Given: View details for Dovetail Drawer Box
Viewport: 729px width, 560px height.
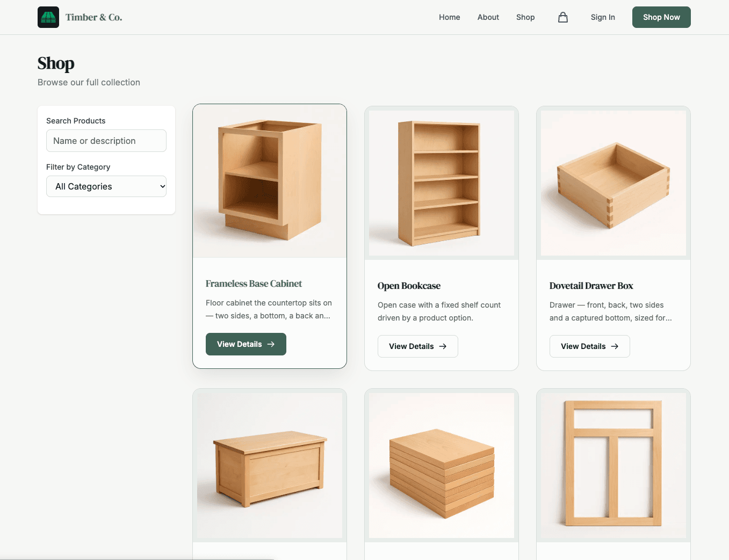Looking at the screenshot, I should [590, 346].
